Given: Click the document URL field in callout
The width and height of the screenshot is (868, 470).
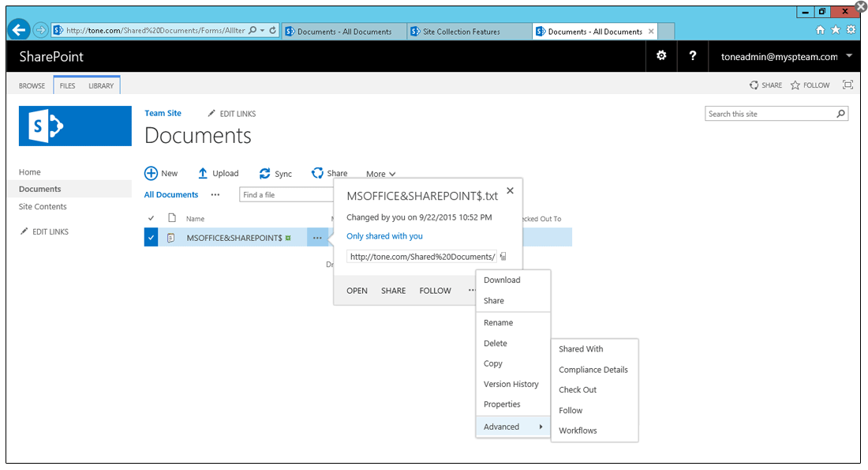Looking at the screenshot, I should 421,257.
